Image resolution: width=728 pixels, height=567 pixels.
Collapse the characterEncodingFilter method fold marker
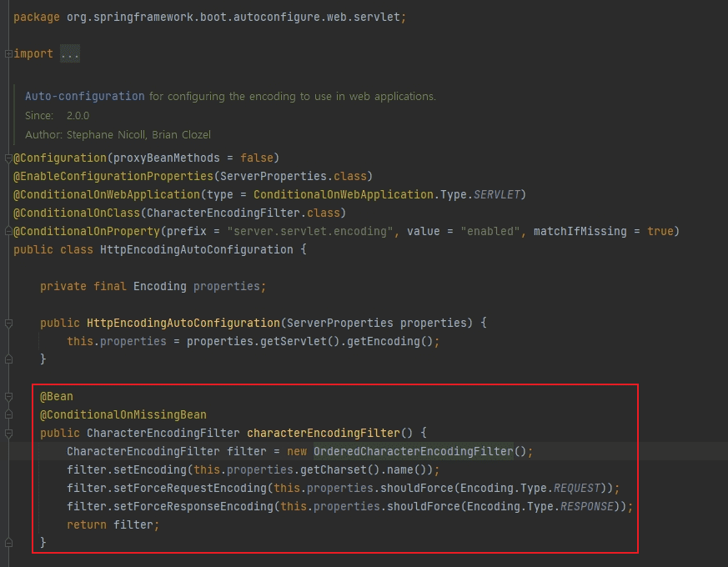(8, 434)
